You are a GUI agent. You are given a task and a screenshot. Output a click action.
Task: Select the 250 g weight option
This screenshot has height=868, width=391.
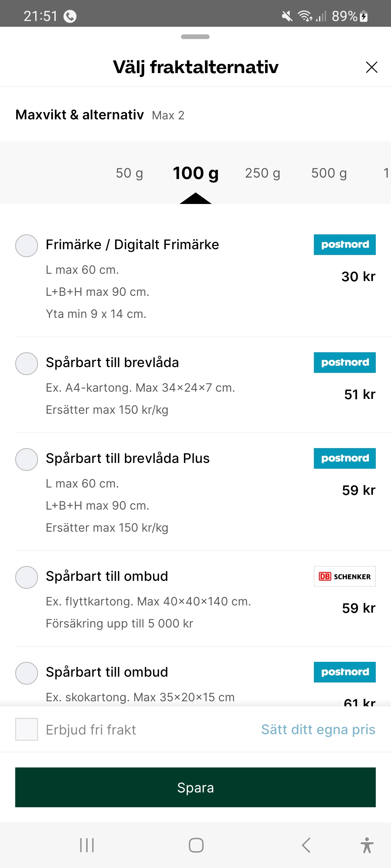tap(262, 173)
